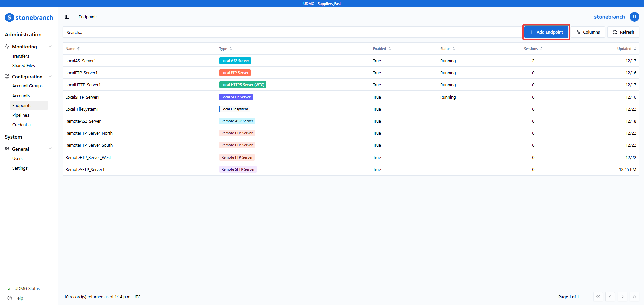
Task: Toggle the sidebar collapse icon
Action: (67, 17)
